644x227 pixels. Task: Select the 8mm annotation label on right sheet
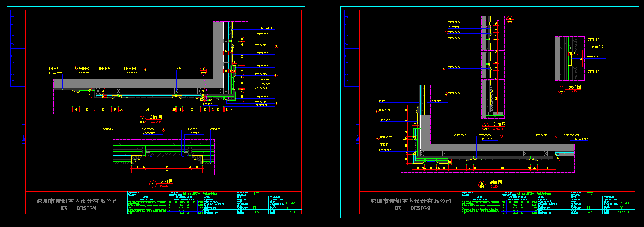pos(581,139)
